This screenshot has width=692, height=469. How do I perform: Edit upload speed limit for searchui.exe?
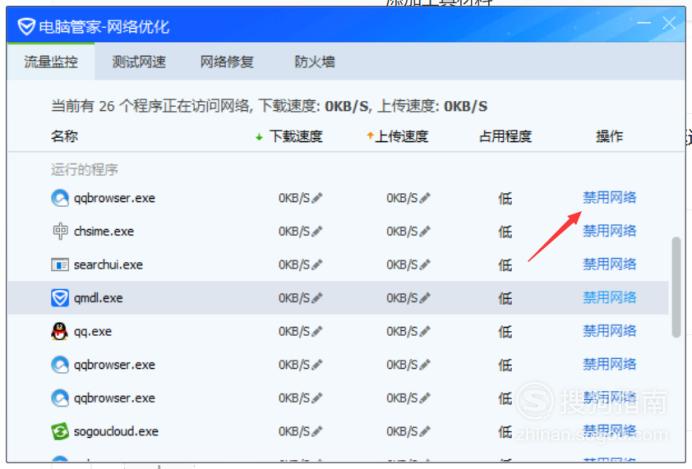425,265
